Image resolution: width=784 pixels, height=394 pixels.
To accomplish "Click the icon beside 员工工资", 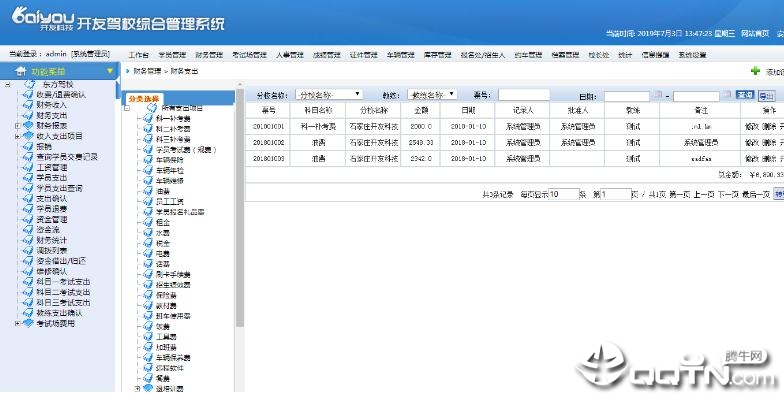I will pos(148,202).
